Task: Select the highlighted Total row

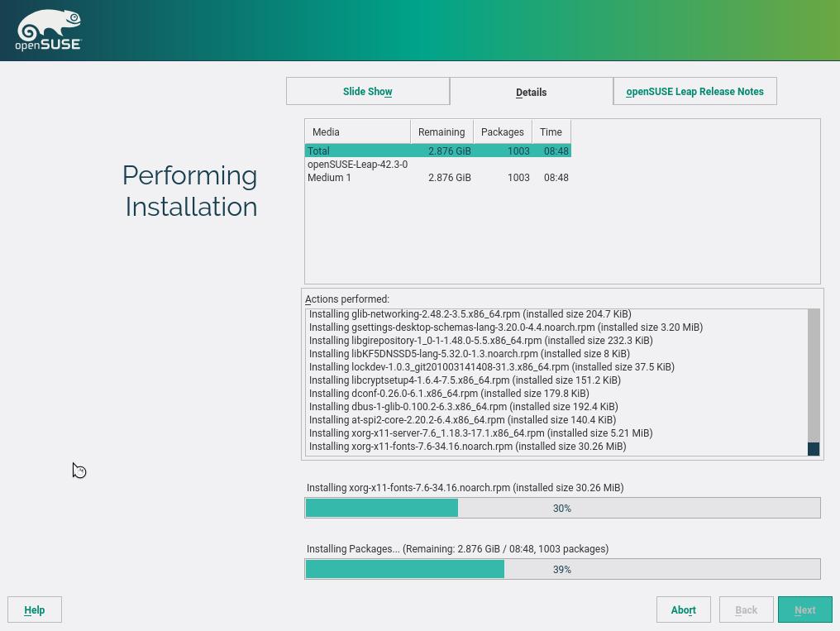Action: pyautogui.click(x=437, y=151)
